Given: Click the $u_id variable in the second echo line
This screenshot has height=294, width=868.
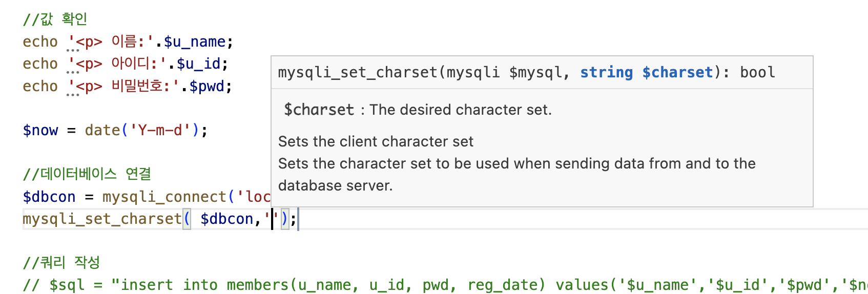Looking at the screenshot, I should (198, 64).
